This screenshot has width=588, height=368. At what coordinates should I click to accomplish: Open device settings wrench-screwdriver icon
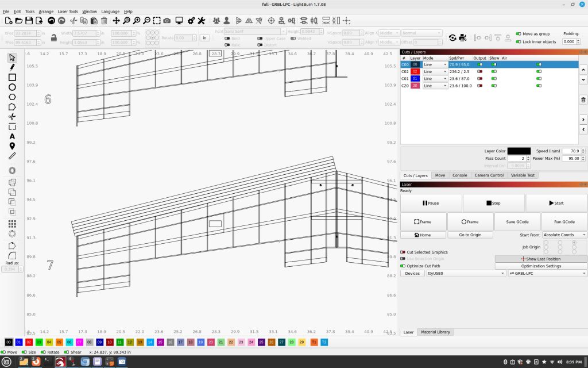[202, 21]
